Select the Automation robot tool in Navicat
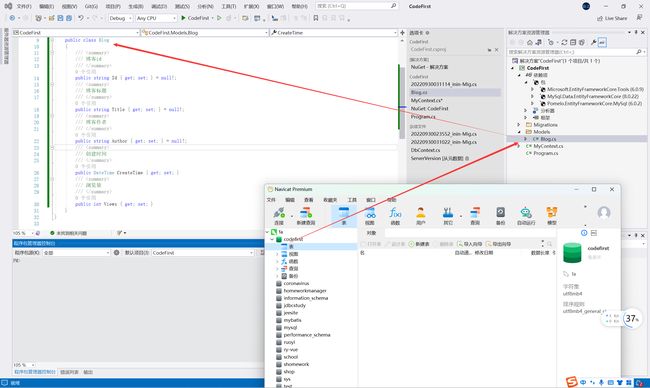The image size is (650, 388). click(x=526, y=216)
